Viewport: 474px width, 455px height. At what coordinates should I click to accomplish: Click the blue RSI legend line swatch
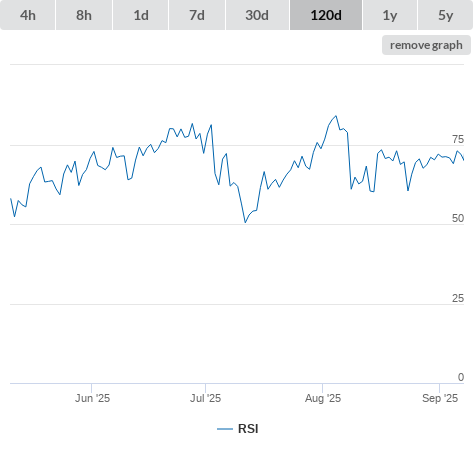coord(225,429)
